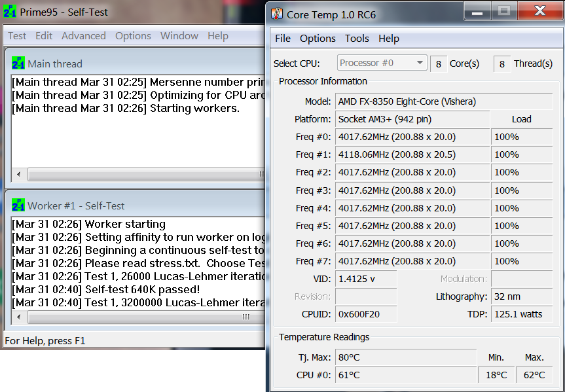
Task: Click the 'Starting workers.' log line
Action: pos(126,108)
